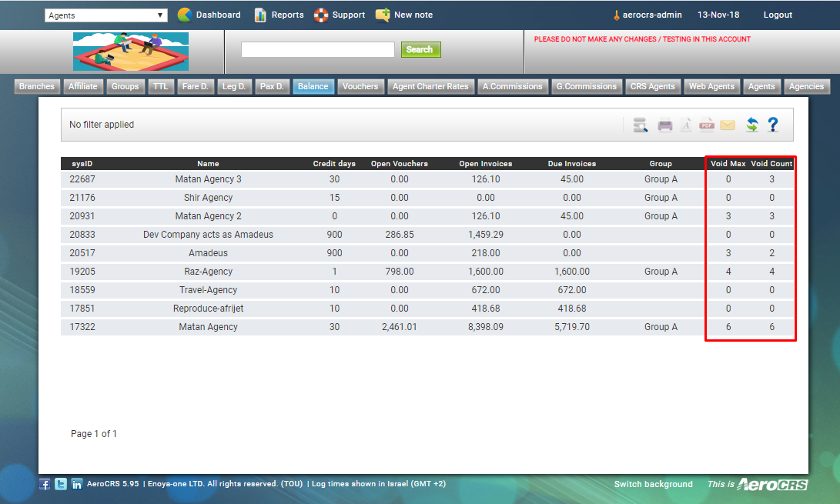Open the Facebook icon in the footer
This screenshot has width=840, height=504.
pyautogui.click(x=45, y=484)
